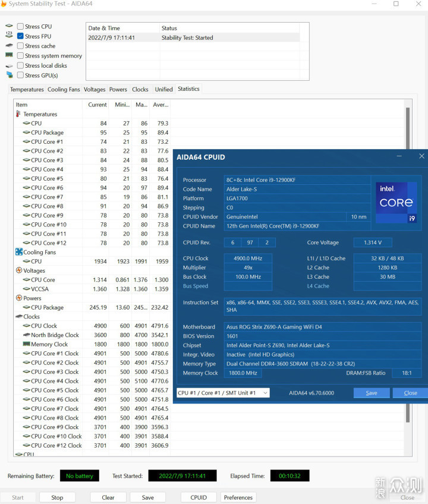Screen dimensions: 428x504
Task: Click the CPU Core #1 temperature row icon
Action: coord(27,141)
